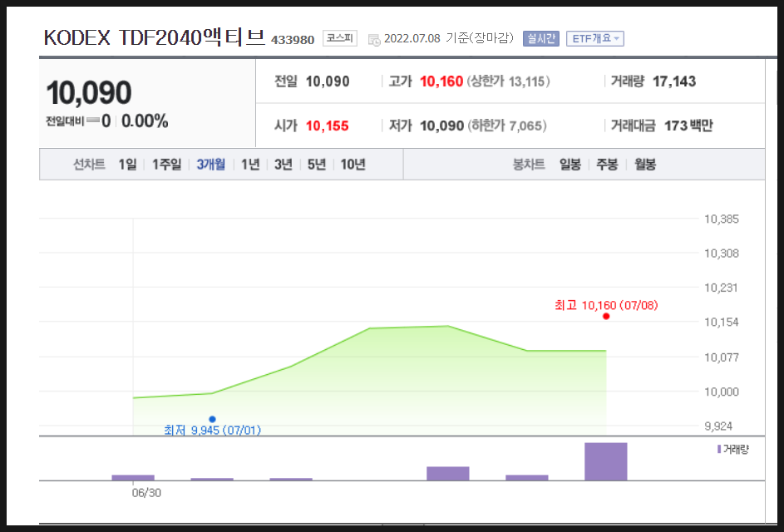
Task: Click the KODEX TDF2040액티브 title
Action: pos(155,37)
